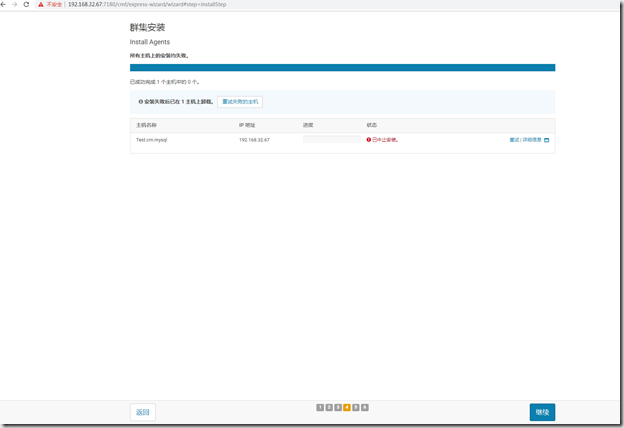Retry installation on failed hosts button
This screenshot has height=428, width=624.
240,102
